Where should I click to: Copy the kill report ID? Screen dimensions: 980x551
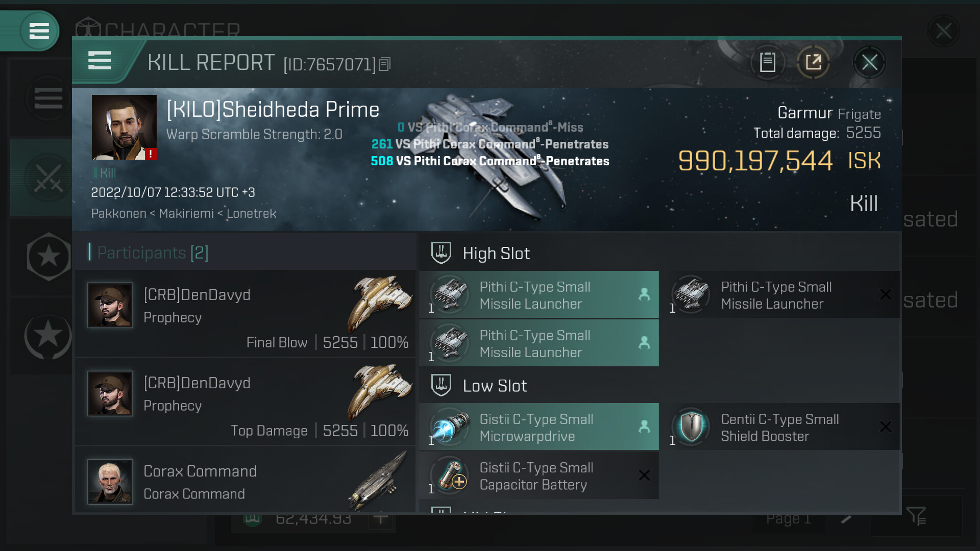[x=385, y=64]
